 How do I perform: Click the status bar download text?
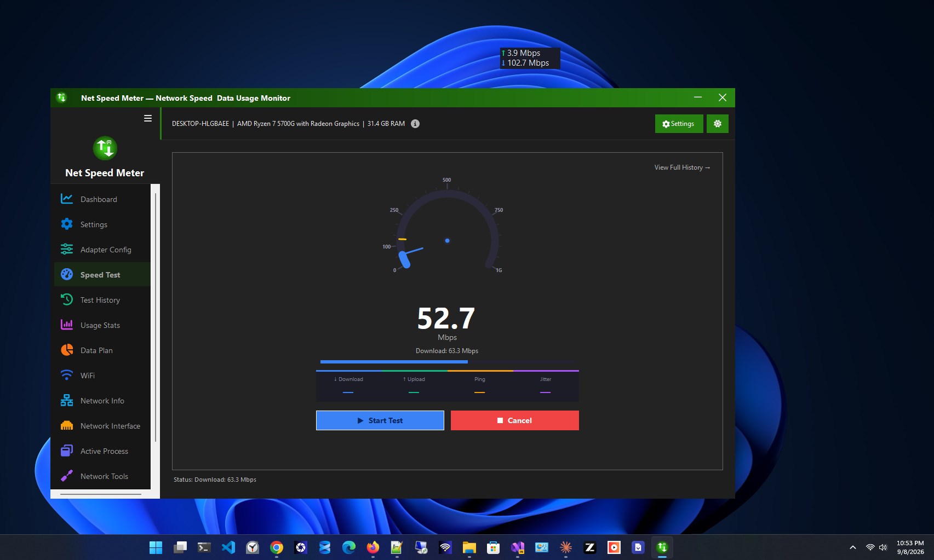coord(215,480)
